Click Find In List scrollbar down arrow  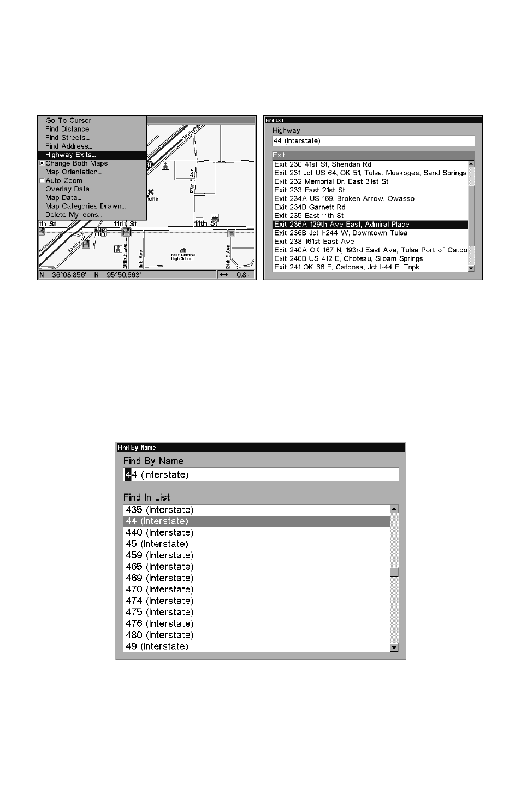pyautogui.click(x=394, y=648)
